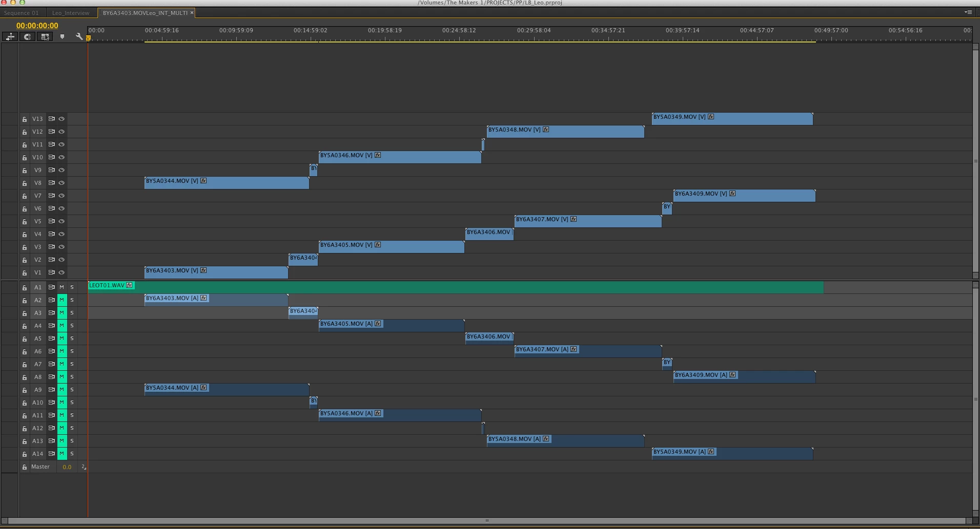The width and height of the screenshot is (980, 529).
Task: Solo track A1 with the S button
Action: (72, 287)
